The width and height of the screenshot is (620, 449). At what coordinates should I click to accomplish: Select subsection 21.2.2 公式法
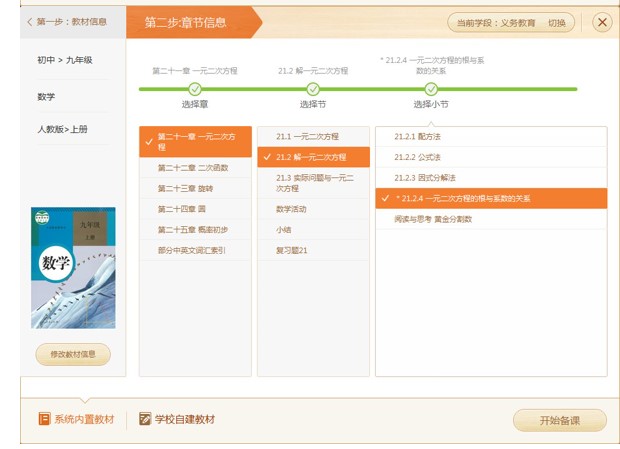(491, 157)
